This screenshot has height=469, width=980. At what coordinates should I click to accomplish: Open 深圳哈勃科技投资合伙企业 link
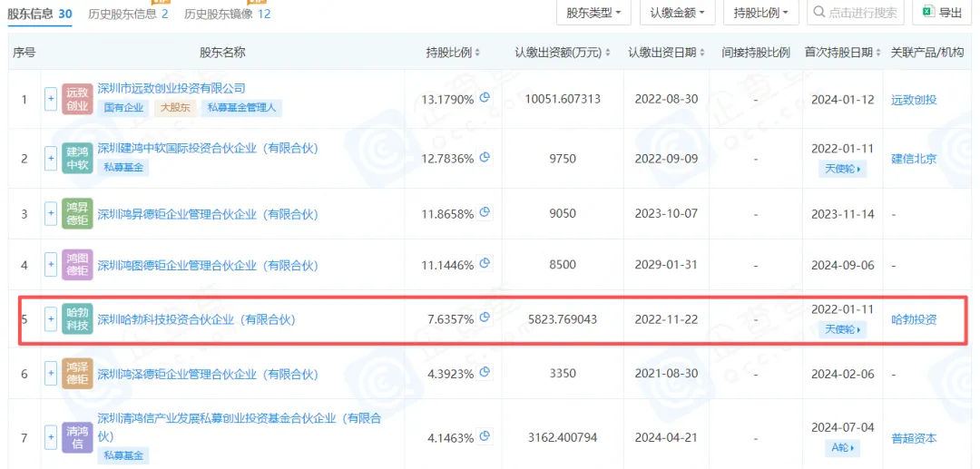tap(196, 319)
